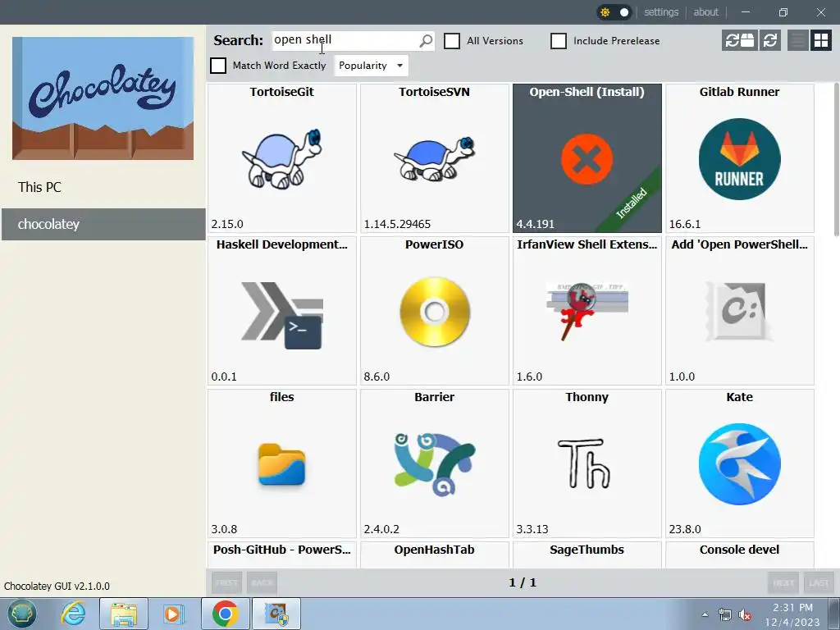Image resolution: width=840 pixels, height=630 pixels.
Task: Open the Barrier package icon
Action: coord(435,464)
